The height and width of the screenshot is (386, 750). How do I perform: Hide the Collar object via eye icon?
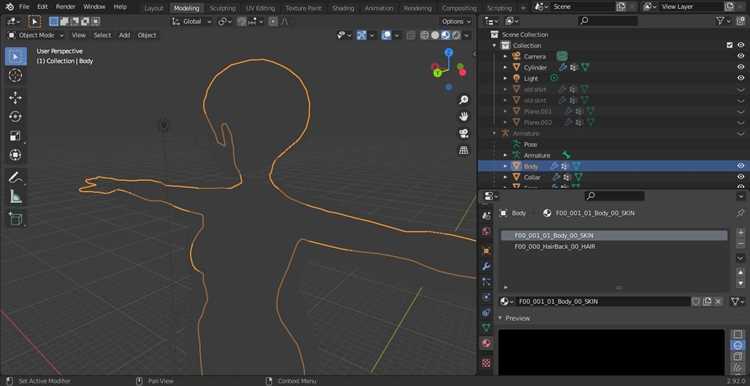point(740,177)
